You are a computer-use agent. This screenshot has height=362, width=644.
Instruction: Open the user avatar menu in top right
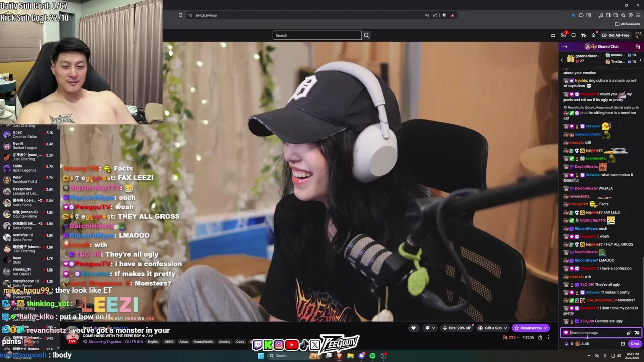(x=638, y=35)
